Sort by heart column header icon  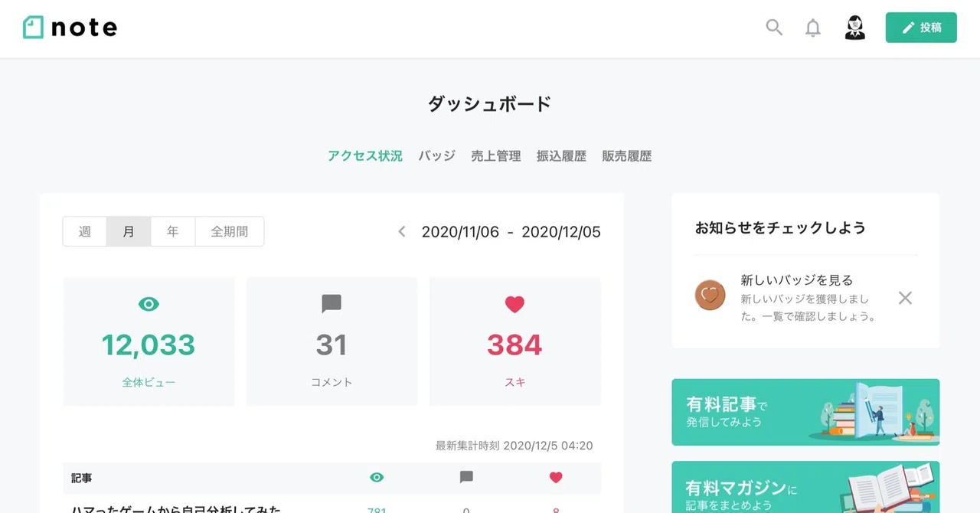[556, 477]
